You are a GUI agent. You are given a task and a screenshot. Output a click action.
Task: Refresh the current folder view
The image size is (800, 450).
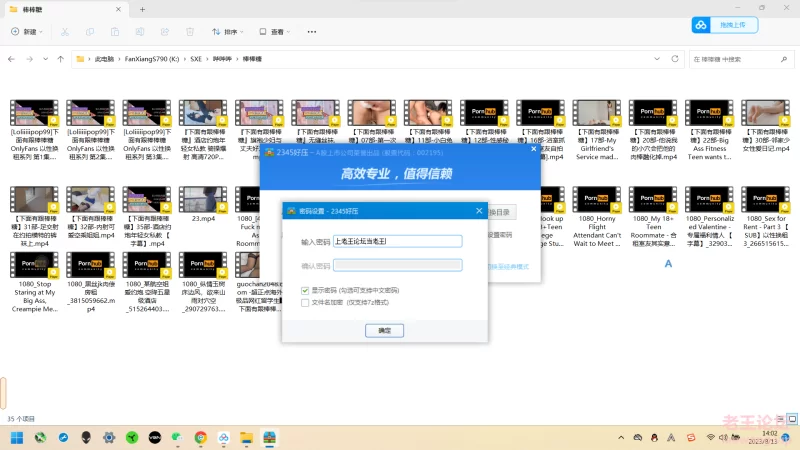[674, 59]
